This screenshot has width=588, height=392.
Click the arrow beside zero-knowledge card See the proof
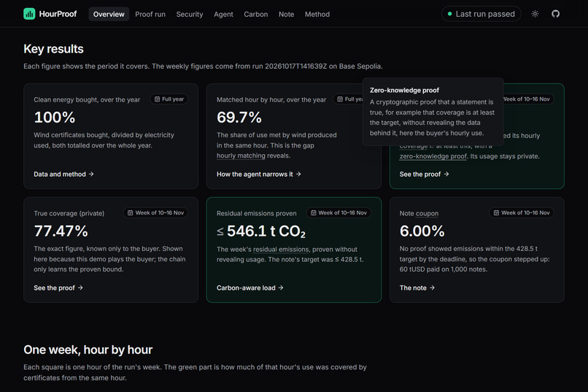(446, 174)
